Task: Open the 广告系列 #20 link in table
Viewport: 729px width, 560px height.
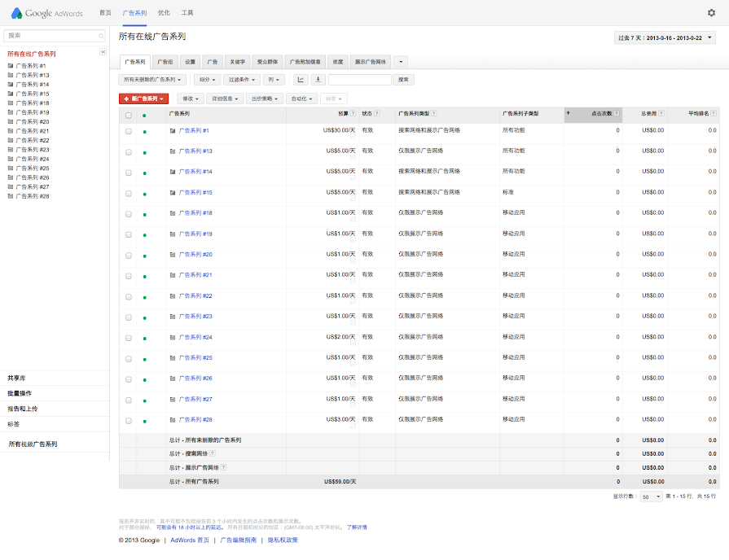Action: point(195,255)
